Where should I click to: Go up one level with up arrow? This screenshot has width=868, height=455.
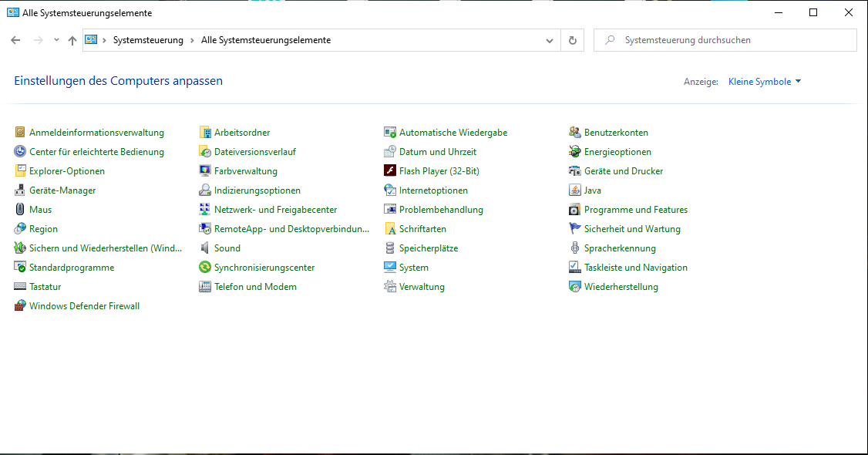pos(72,40)
